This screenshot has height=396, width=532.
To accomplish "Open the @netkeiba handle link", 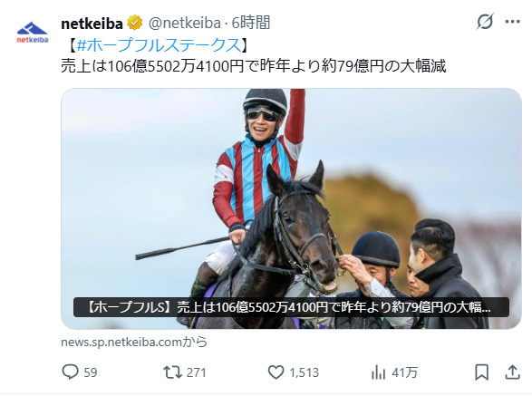I will pos(184,23).
